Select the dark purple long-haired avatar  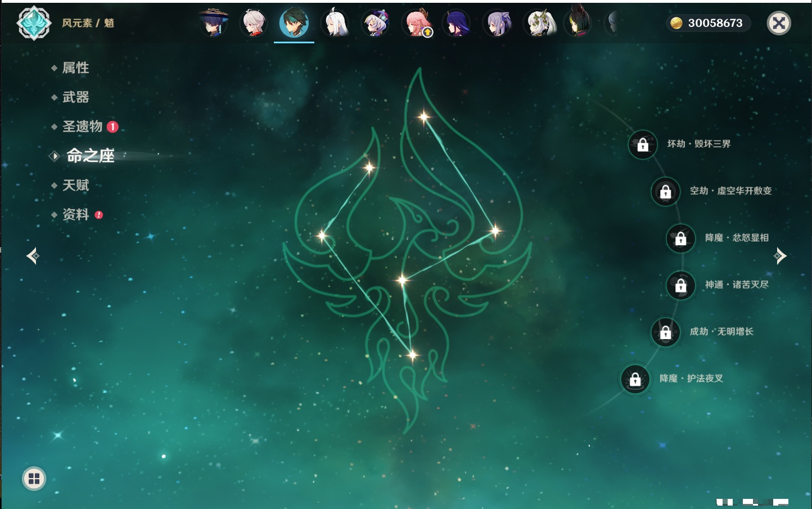pos(457,23)
